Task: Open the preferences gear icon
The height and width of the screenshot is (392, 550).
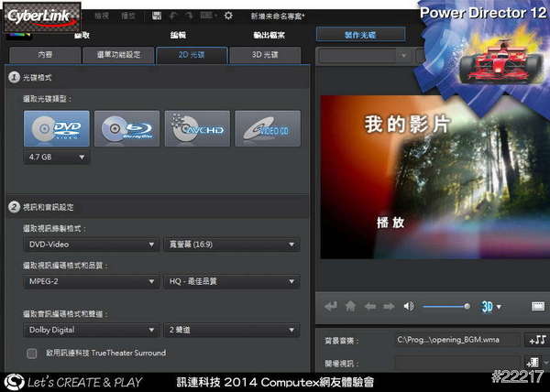Action: point(228,16)
